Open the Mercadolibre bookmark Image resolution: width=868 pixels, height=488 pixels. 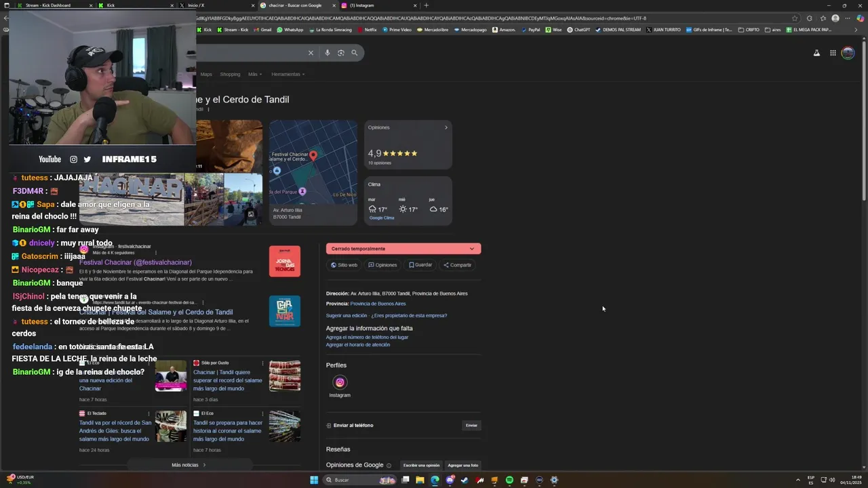(434, 30)
